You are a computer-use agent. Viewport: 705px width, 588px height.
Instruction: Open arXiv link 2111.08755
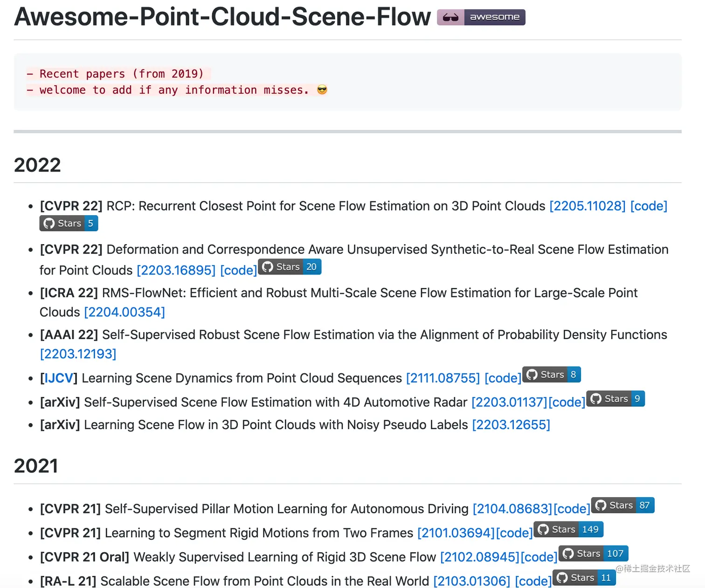443,378
